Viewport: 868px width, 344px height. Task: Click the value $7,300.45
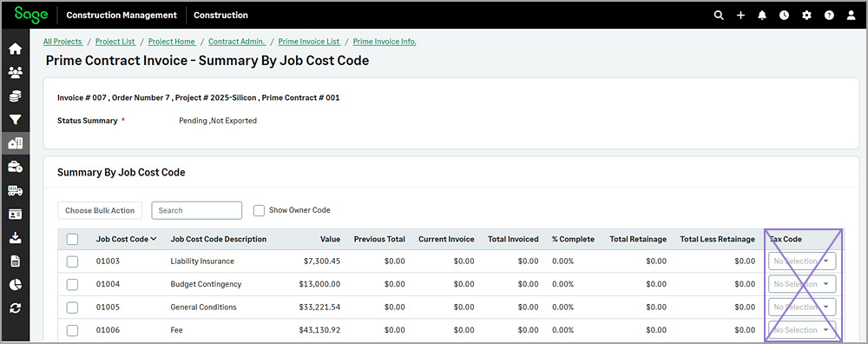coord(322,261)
